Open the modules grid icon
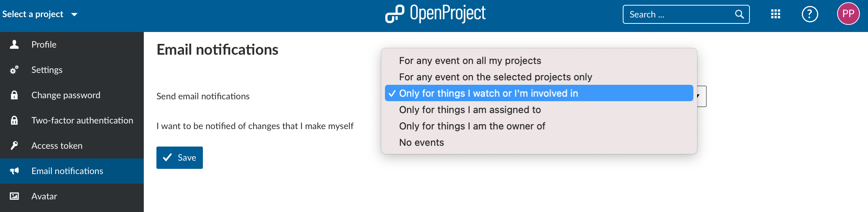 [x=775, y=14]
